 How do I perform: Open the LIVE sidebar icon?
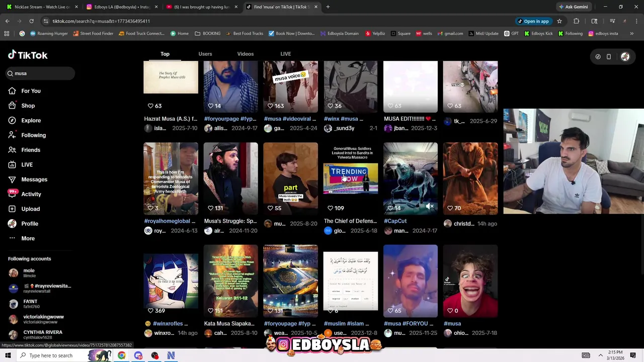click(x=12, y=165)
